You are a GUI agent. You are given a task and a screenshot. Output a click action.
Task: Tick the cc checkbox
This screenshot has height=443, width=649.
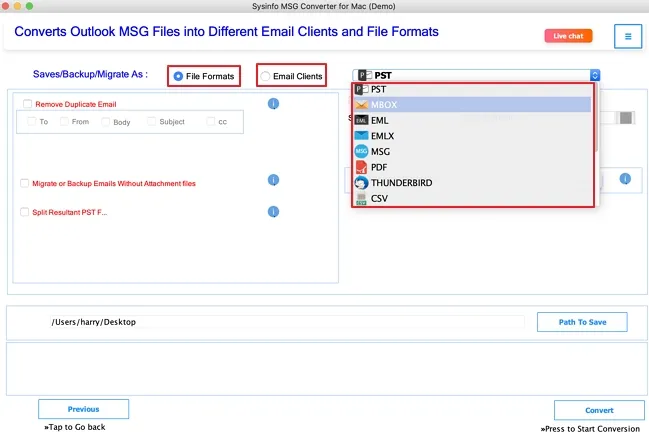point(211,121)
